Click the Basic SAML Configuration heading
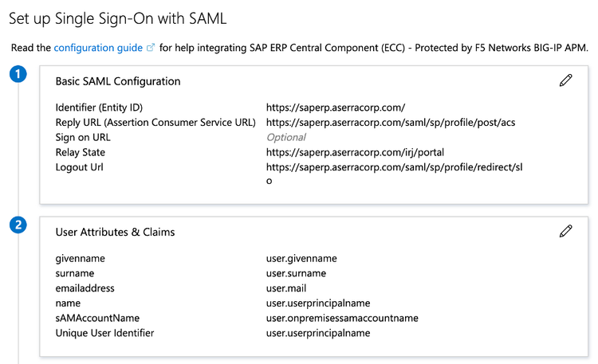Viewport: 598px width, 364px height. pyautogui.click(x=118, y=81)
